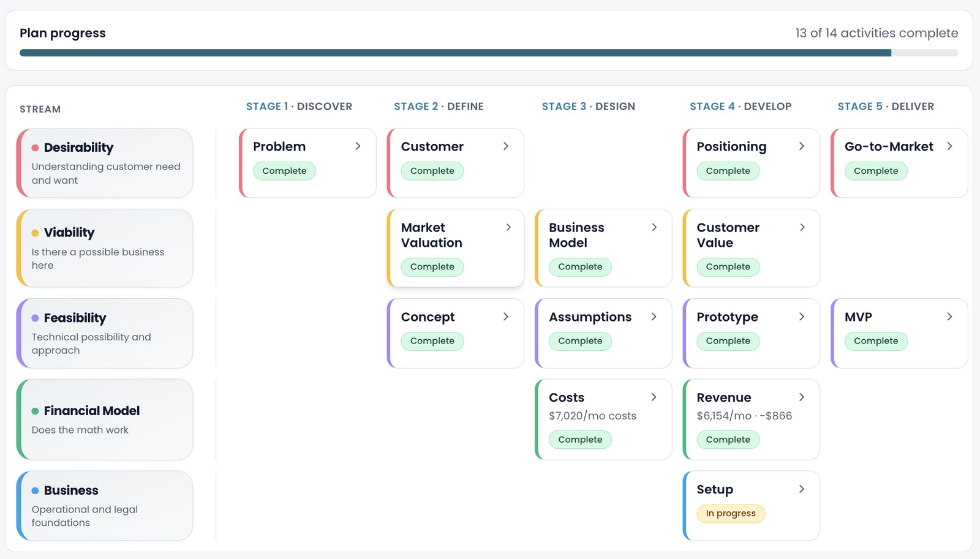The width and height of the screenshot is (980, 559).
Task: Click the Stage 5 Deliver header
Action: (886, 107)
